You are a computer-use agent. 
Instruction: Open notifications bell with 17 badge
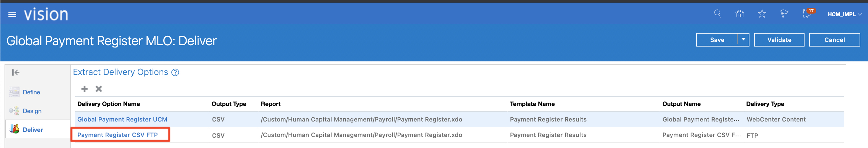tap(807, 14)
